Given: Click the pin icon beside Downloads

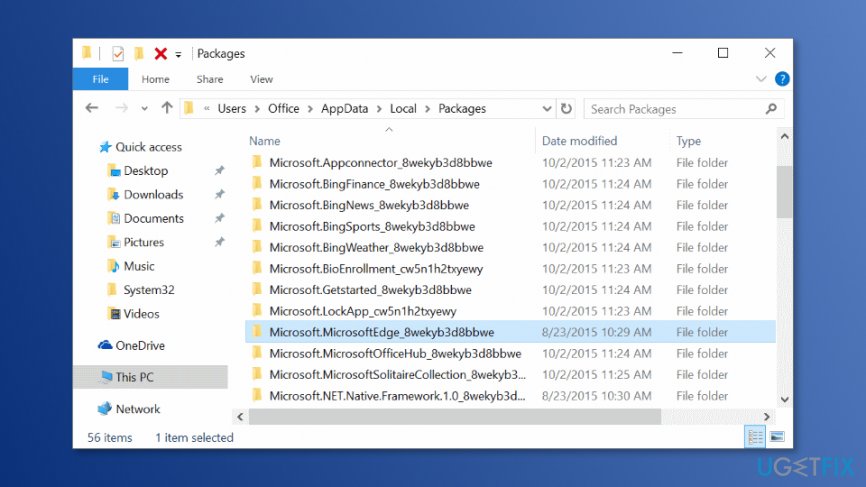Looking at the screenshot, I should (219, 194).
